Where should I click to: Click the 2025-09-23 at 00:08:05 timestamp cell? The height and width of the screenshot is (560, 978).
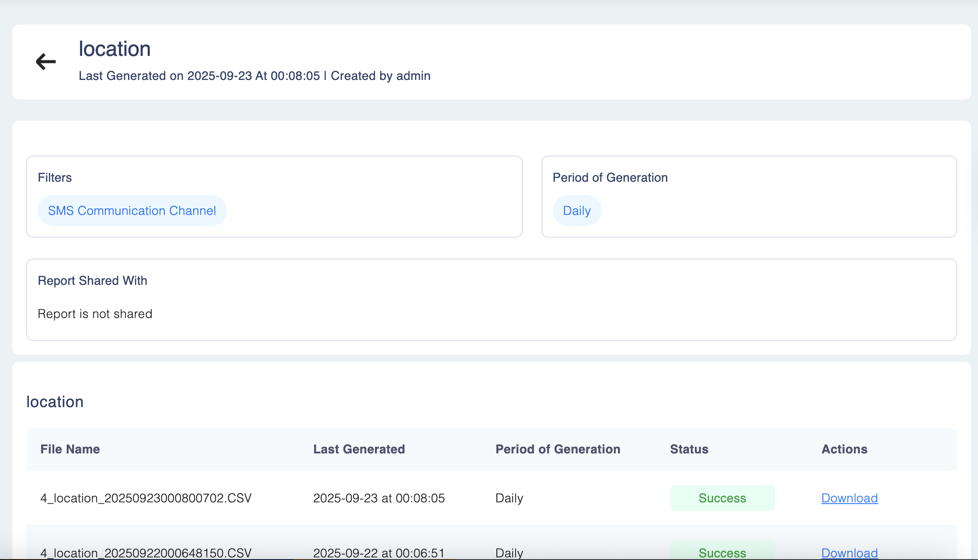[x=379, y=498]
